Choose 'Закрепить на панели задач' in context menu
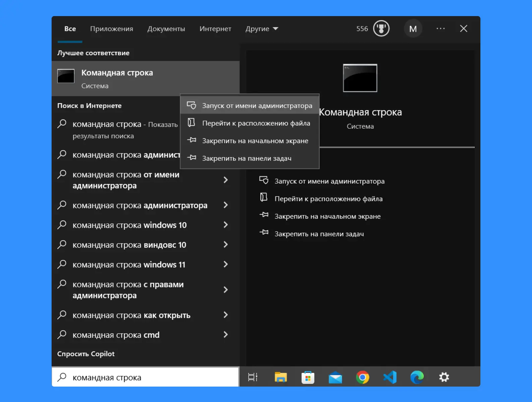This screenshot has width=532, height=402. coord(250,158)
